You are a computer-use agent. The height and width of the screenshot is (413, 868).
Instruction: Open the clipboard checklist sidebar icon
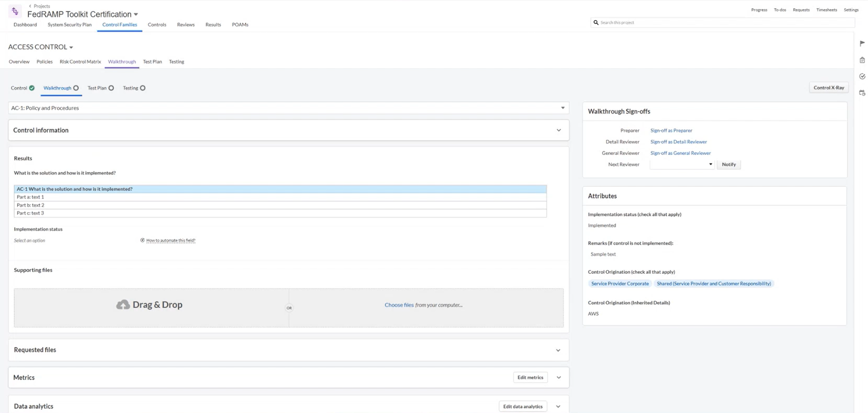point(862,60)
